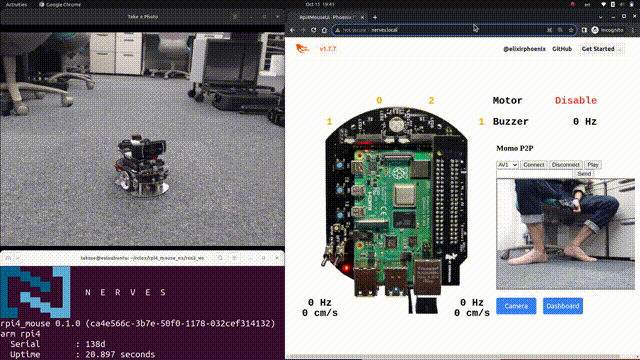Screen dimensions: 640x360
Task: Click the Serial 138d line in terminal
Action: pos(58,344)
